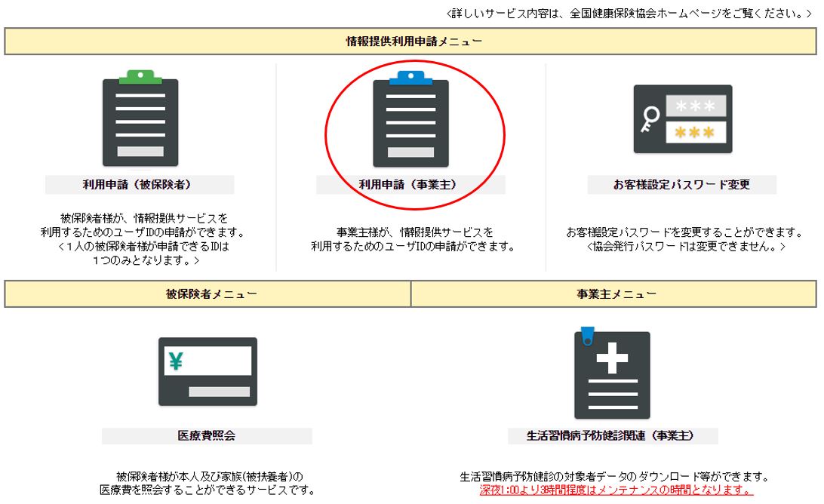Open お客様設定パスワード変更
Image resolution: width=824 pixels, height=504 pixels.
[683, 184]
